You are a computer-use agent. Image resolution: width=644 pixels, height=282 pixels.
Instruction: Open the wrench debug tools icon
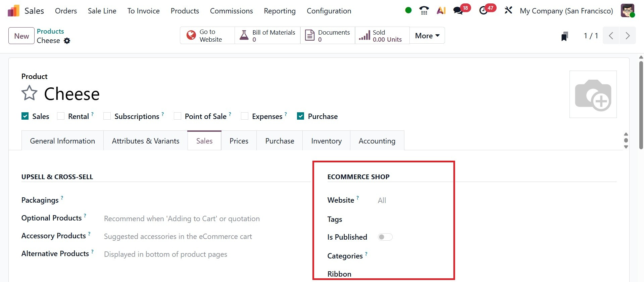508,11
